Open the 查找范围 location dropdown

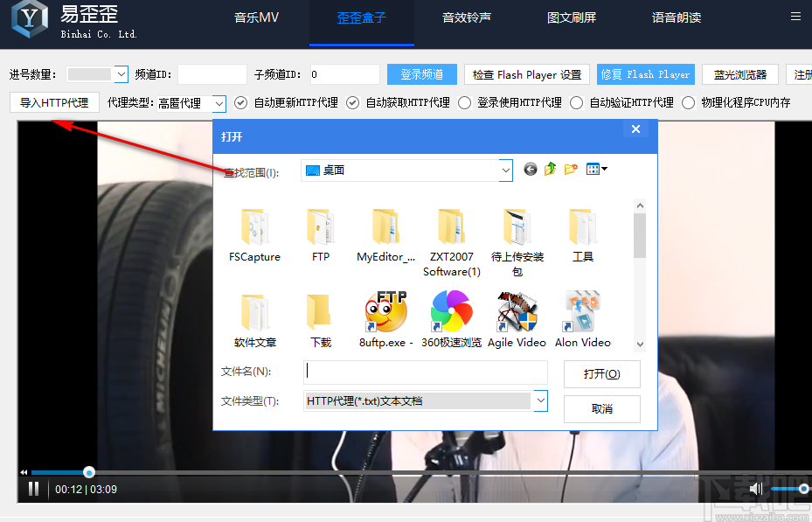(505, 170)
